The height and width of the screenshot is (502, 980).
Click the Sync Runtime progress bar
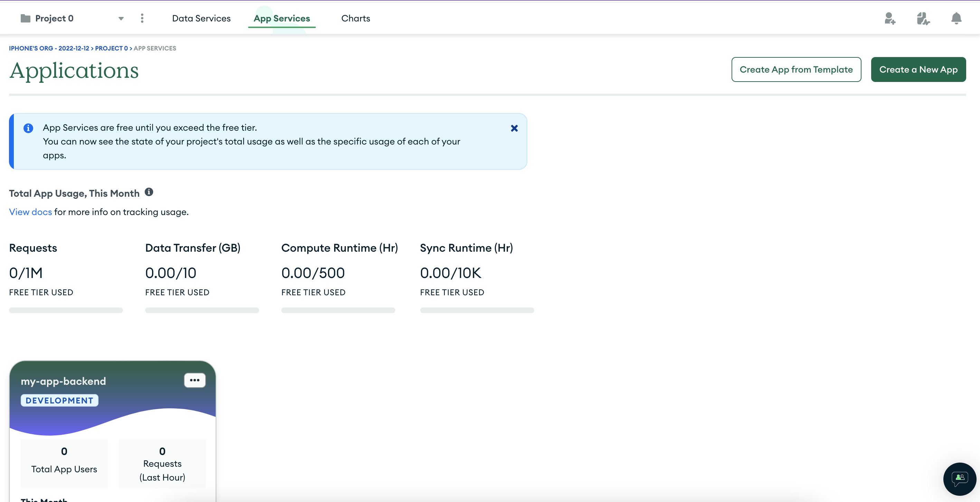click(477, 310)
